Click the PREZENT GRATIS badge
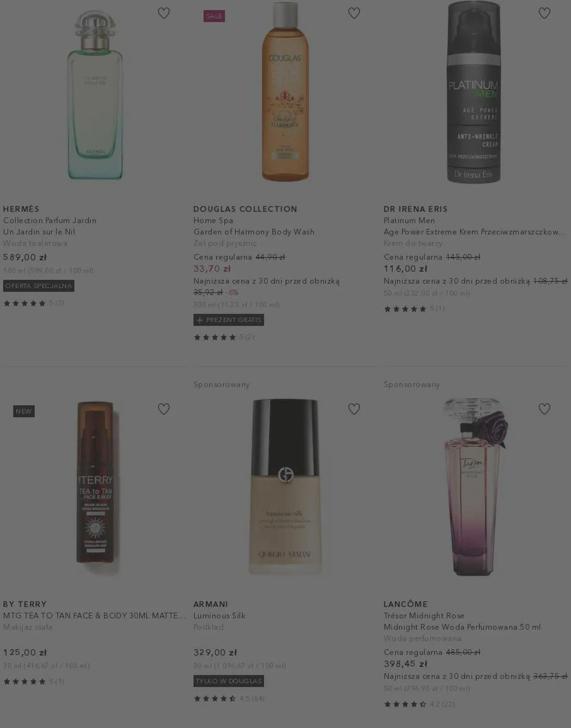This screenshot has height=728, width=571. pos(229,320)
